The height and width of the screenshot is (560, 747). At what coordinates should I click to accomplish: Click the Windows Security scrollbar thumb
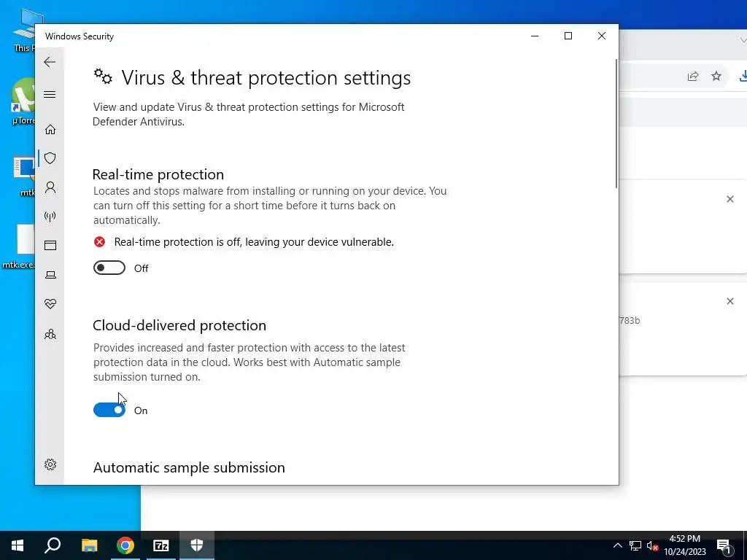click(616, 124)
